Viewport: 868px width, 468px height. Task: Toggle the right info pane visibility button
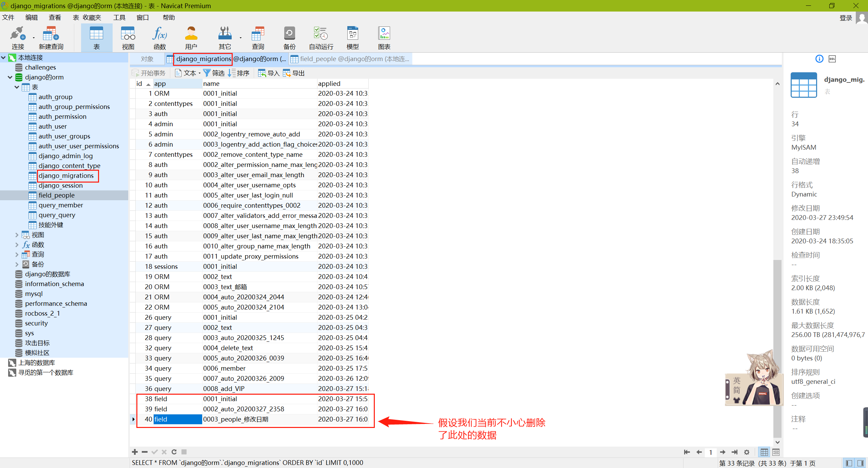pos(861,463)
